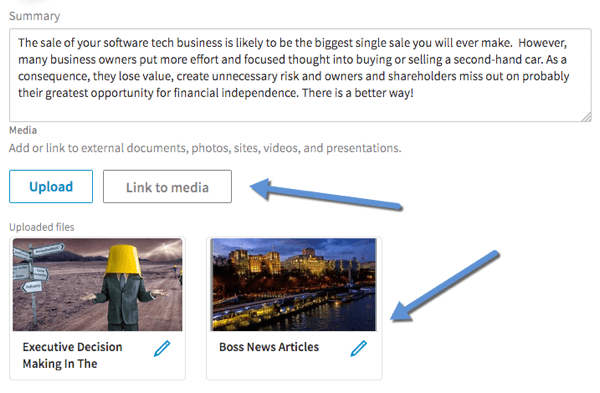The width and height of the screenshot is (600, 393).
Task: Click the Summary field label
Action: (34, 16)
